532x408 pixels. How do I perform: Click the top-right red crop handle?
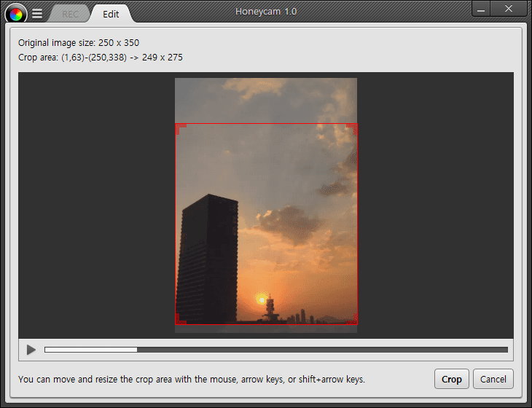[353, 127]
